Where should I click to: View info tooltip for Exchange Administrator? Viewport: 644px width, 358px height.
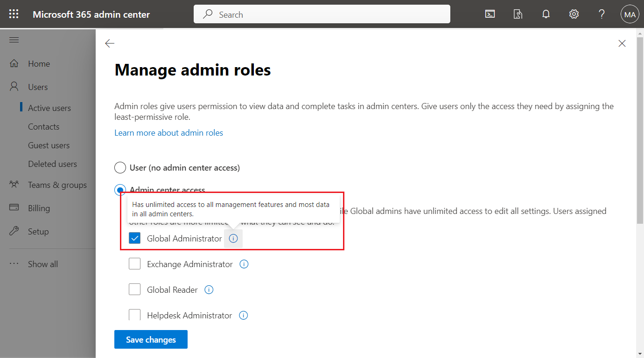tap(244, 264)
